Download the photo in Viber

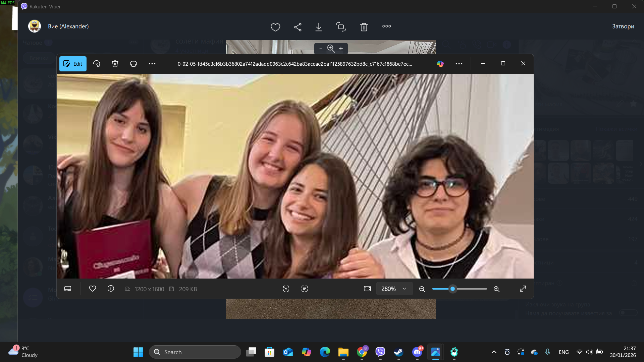click(319, 27)
